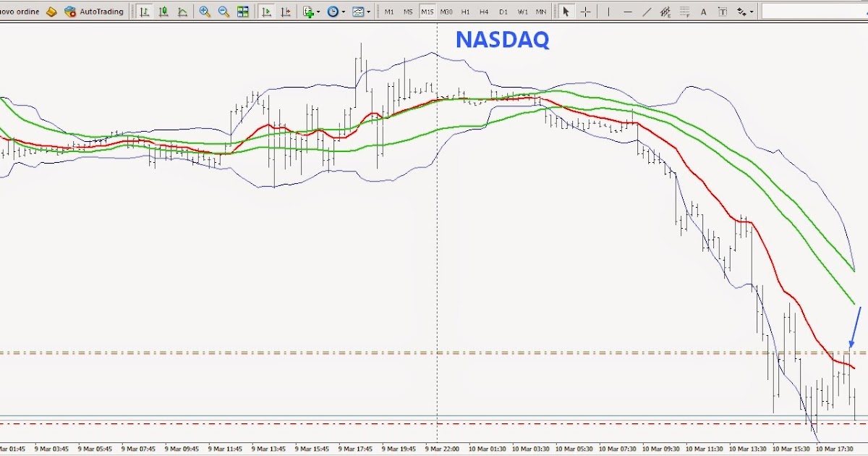Click the '10 Mar 09:30' time axis label
The height and width of the screenshot is (456, 868).
click(661, 449)
